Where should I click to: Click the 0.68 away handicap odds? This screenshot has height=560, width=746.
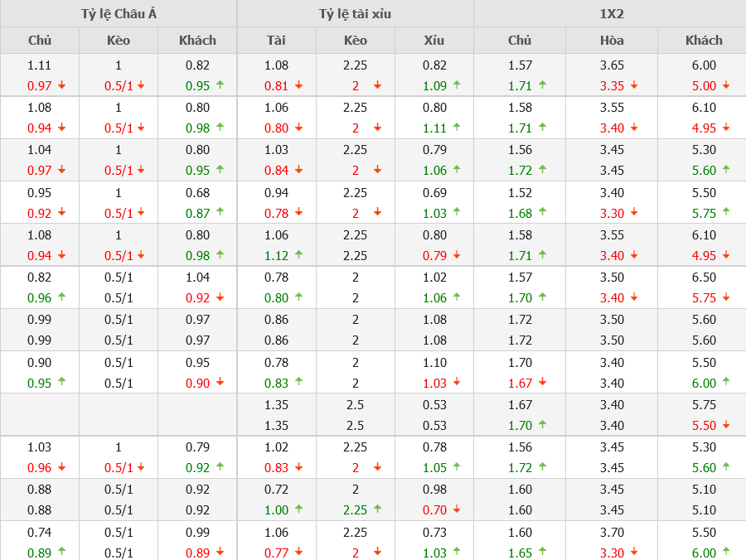tap(198, 192)
